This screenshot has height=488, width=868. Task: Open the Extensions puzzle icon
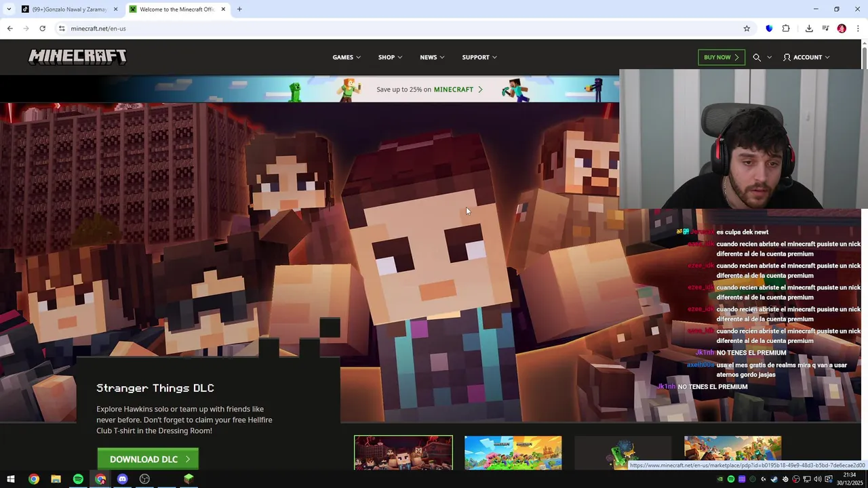tap(786, 28)
